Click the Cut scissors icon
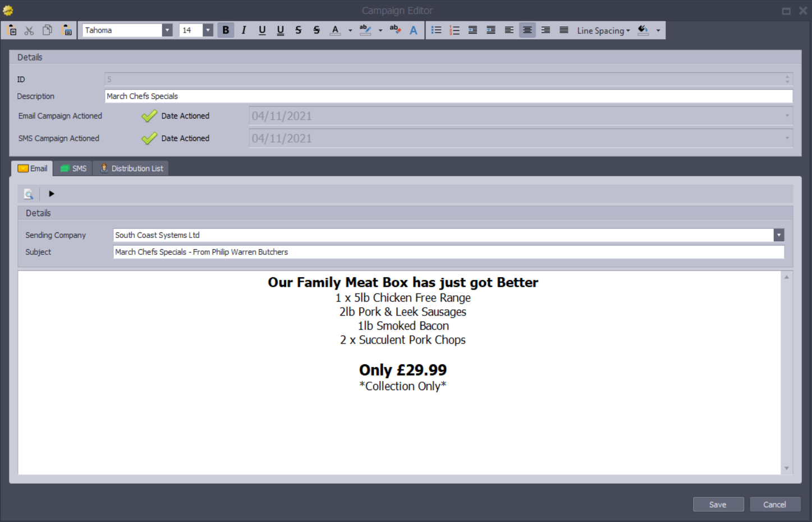The height and width of the screenshot is (522, 812). pyautogui.click(x=29, y=30)
